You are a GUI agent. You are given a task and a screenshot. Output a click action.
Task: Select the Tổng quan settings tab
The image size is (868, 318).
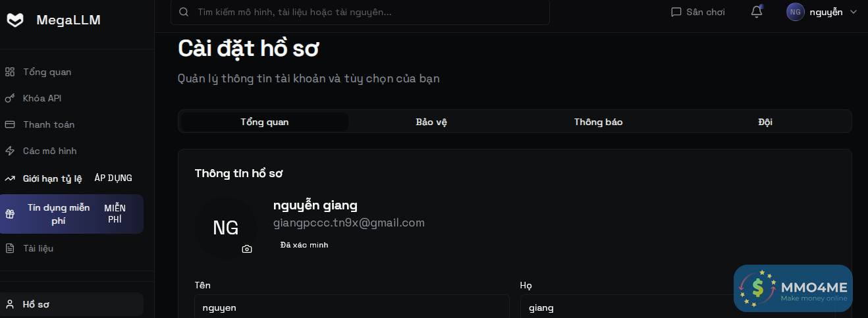coord(265,122)
